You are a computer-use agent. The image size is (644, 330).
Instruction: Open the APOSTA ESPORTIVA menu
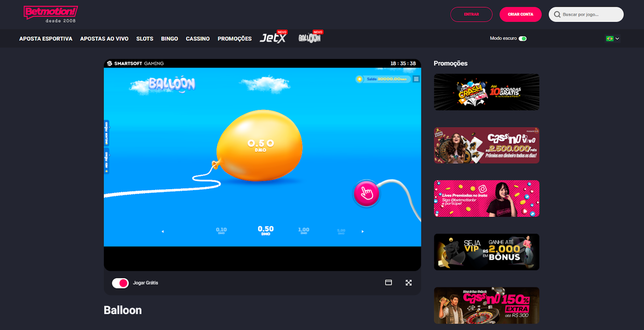46,39
